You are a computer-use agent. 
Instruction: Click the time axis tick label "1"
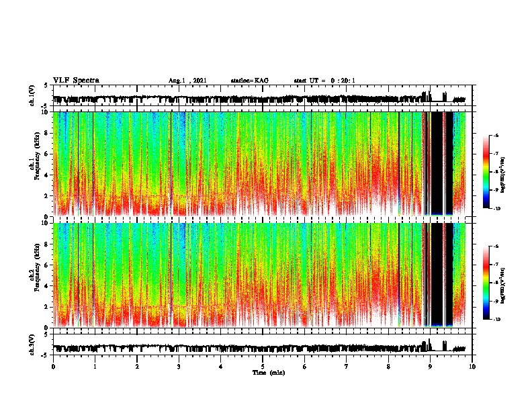95,367
